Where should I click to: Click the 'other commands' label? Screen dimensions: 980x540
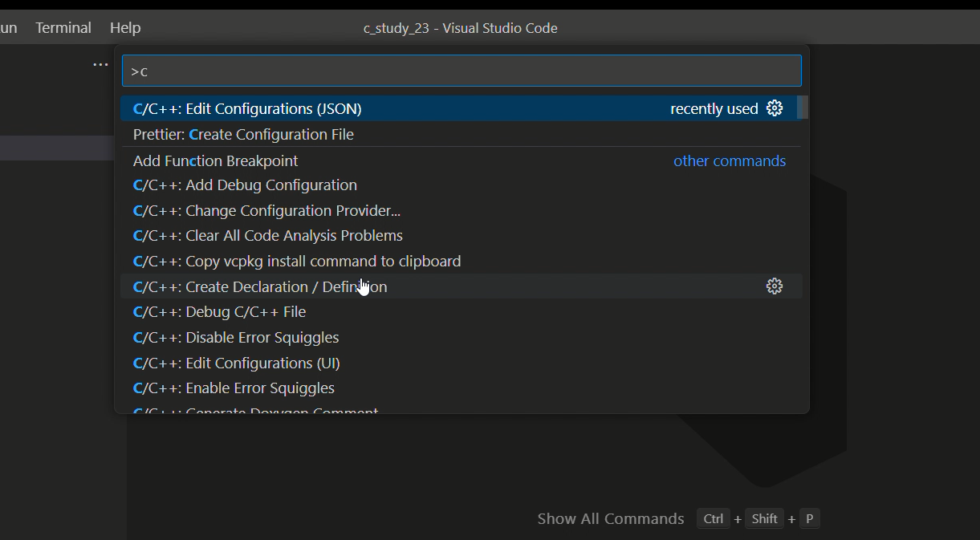(730, 160)
